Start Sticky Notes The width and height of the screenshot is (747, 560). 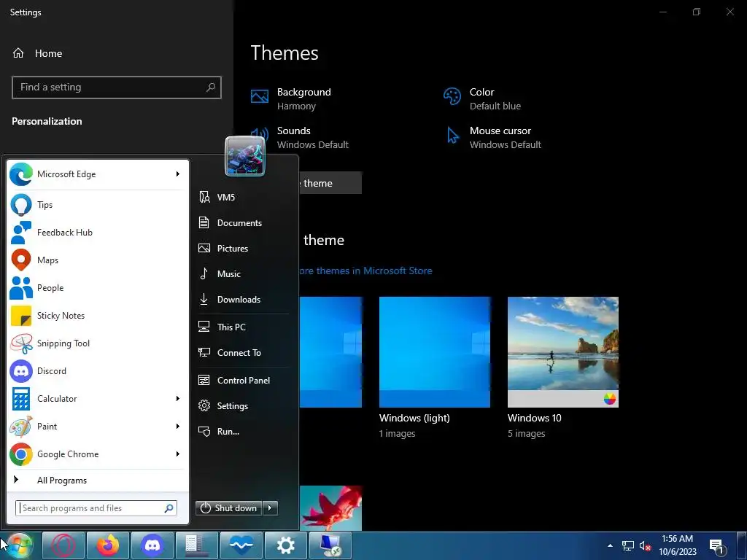pos(96,315)
